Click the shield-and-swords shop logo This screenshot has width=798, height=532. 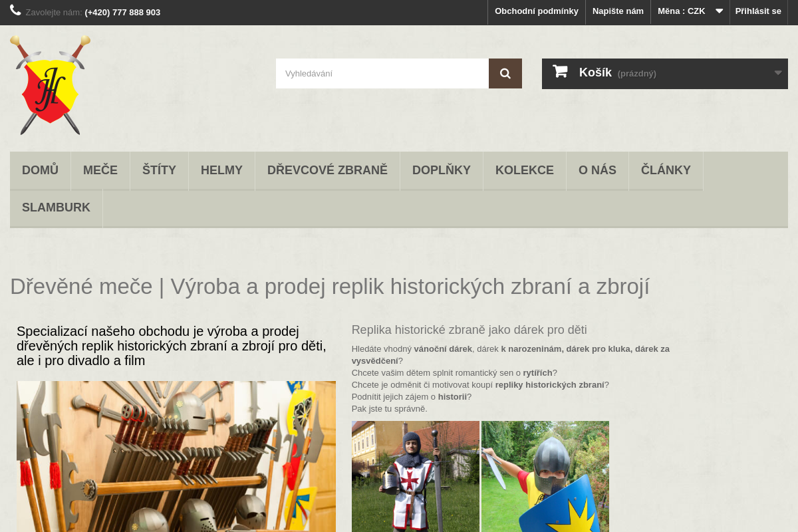point(50,85)
